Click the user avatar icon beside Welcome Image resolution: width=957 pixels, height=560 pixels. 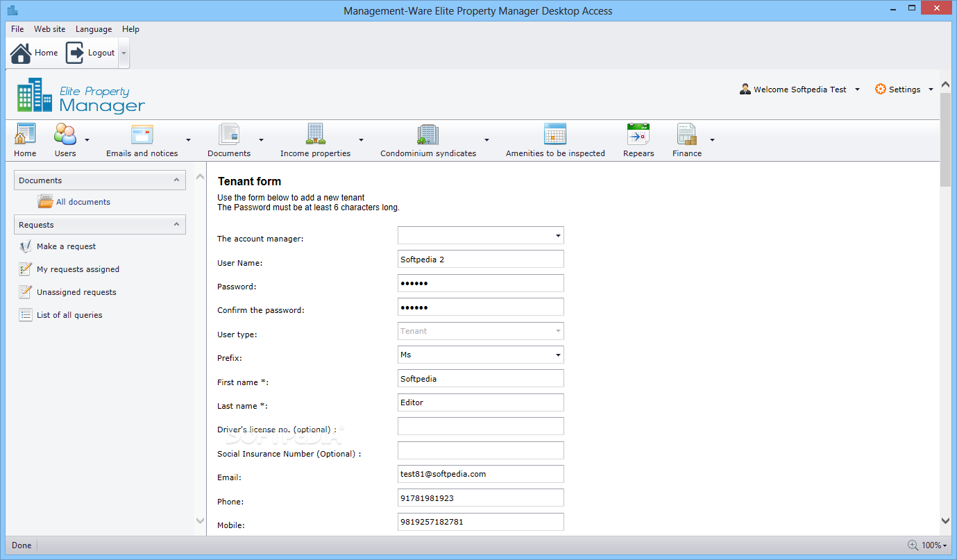coord(745,90)
